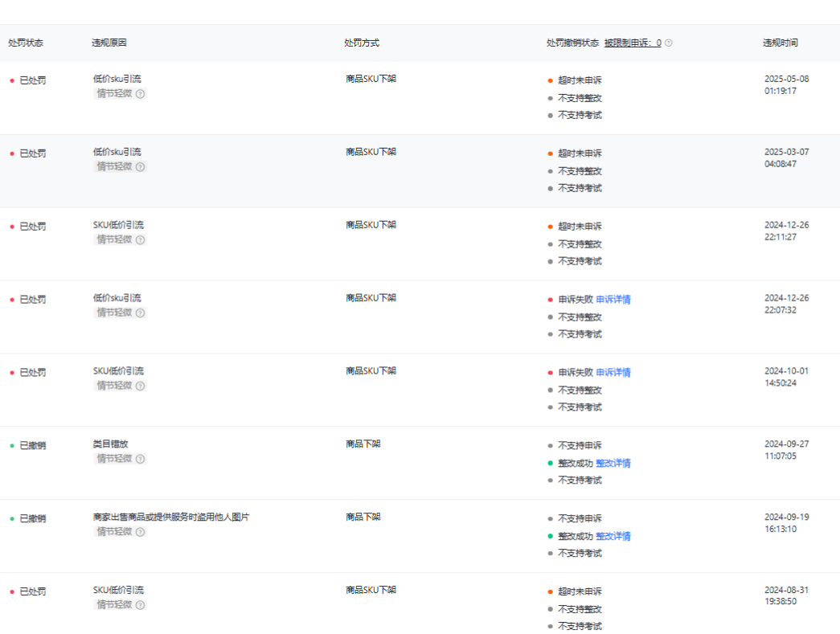View 整改详情 for the 类目错放 violation
The height and width of the screenshot is (634, 840).
tap(613, 464)
